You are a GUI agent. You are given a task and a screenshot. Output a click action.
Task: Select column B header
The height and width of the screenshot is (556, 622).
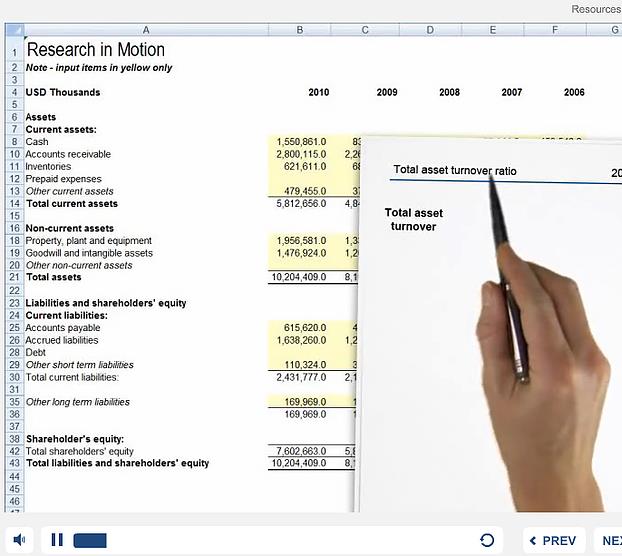[299, 30]
